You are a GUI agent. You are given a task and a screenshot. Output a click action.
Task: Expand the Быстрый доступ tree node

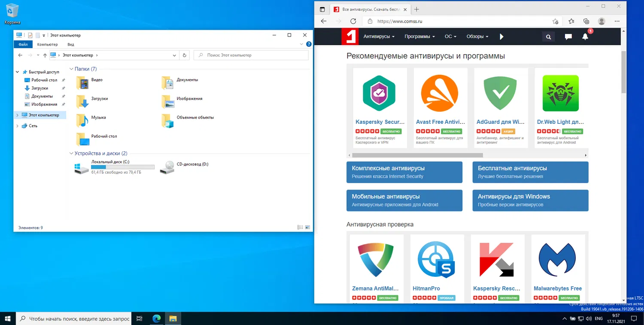point(18,72)
